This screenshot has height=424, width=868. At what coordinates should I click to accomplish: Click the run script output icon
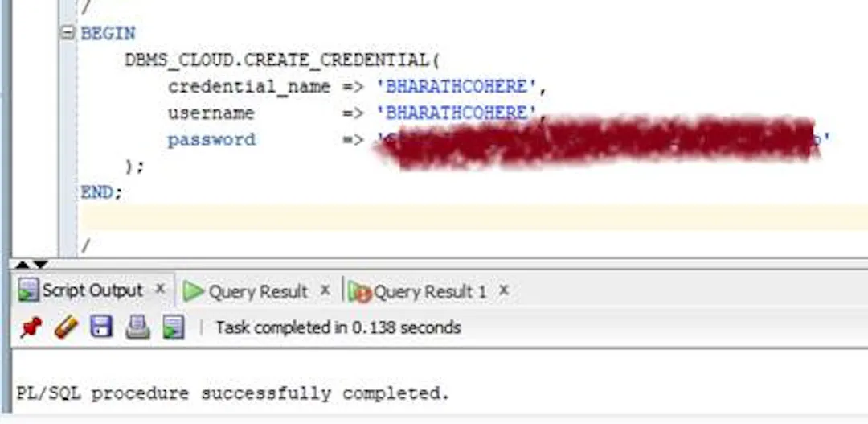[174, 327]
